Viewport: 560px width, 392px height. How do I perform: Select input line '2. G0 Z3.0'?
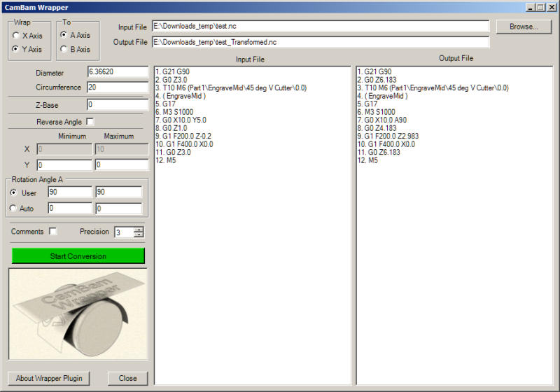171,80
